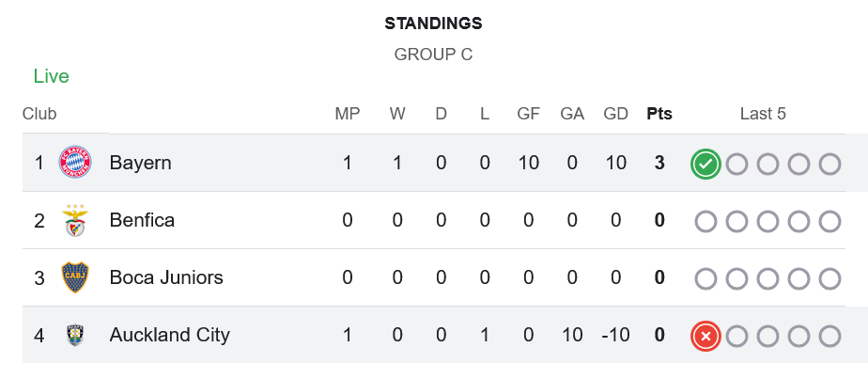This screenshot has width=868, height=379.
Task: Open the Boca Juniors team link
Action: 166,277
